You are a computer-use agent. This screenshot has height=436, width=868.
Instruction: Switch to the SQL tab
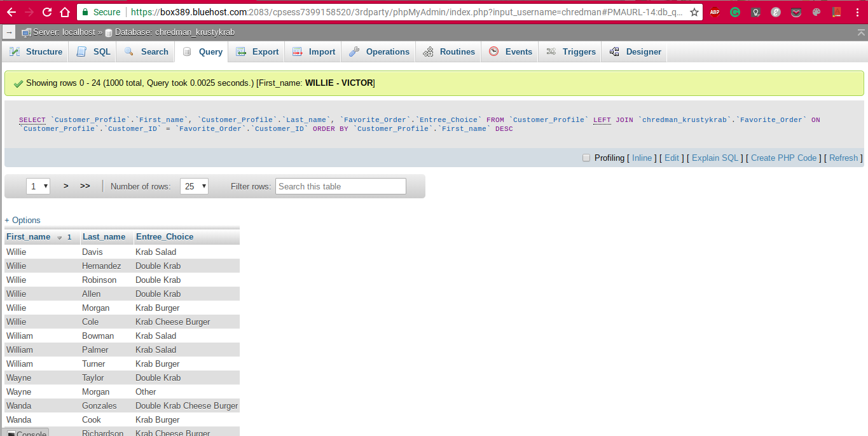[x=93, y=52]
